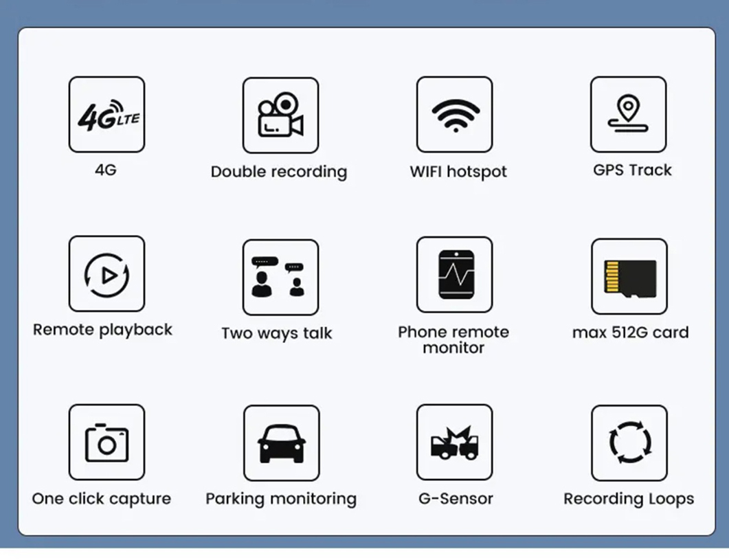Screen dimensions: 729x560
Task: Select the "WIFI hotspot" text label
Action: pos(458,172)
